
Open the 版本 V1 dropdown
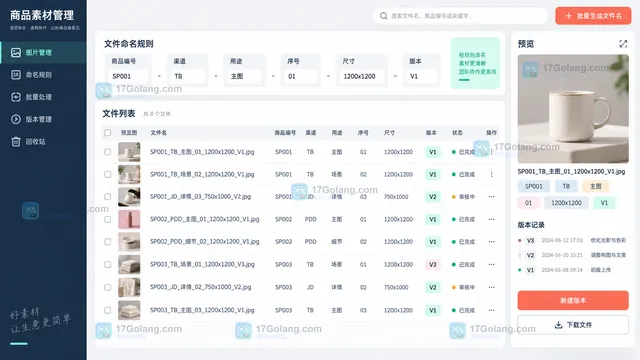[421, 76]
